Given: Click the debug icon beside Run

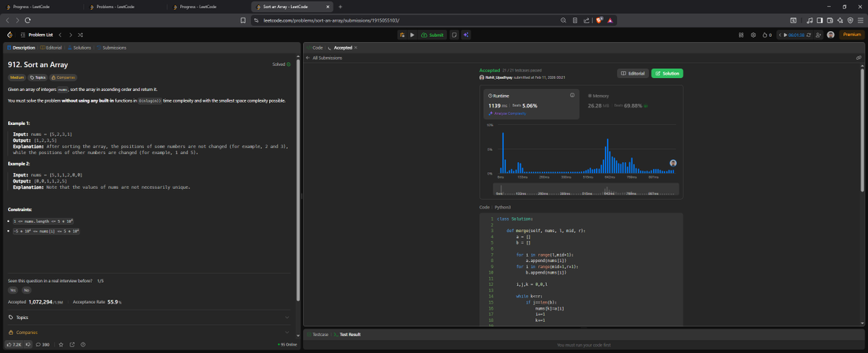Looking at the screenshot, I should (403, 34).
